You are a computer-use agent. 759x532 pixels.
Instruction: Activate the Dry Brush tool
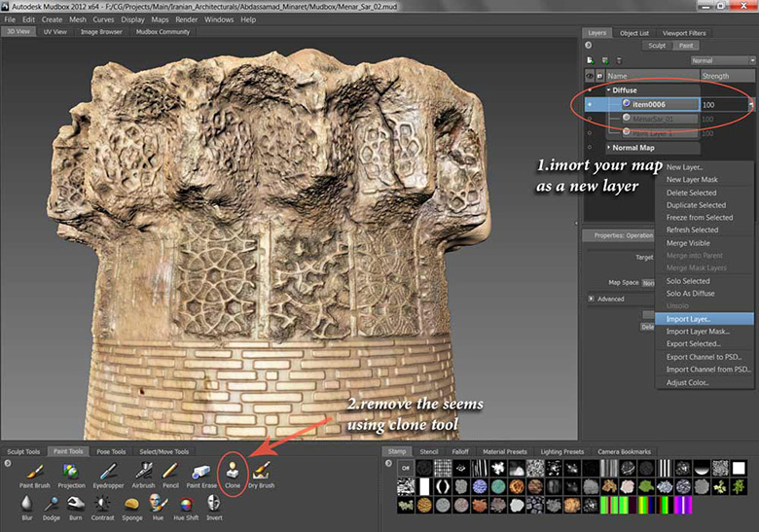[261, 472]
